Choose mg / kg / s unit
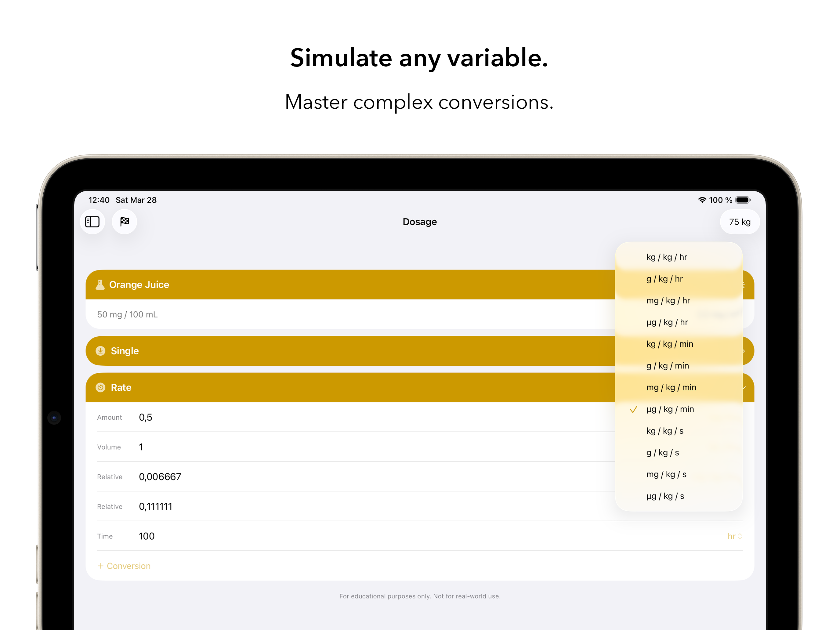 click(x=679, y=474)
